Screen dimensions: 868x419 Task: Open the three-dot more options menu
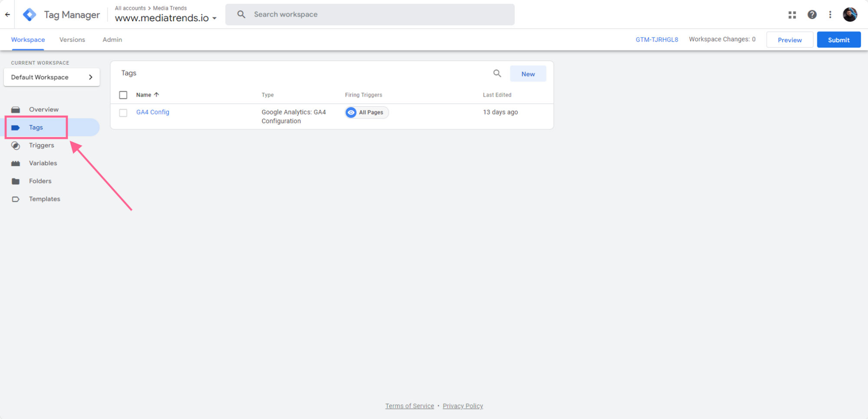coord(830,15)
